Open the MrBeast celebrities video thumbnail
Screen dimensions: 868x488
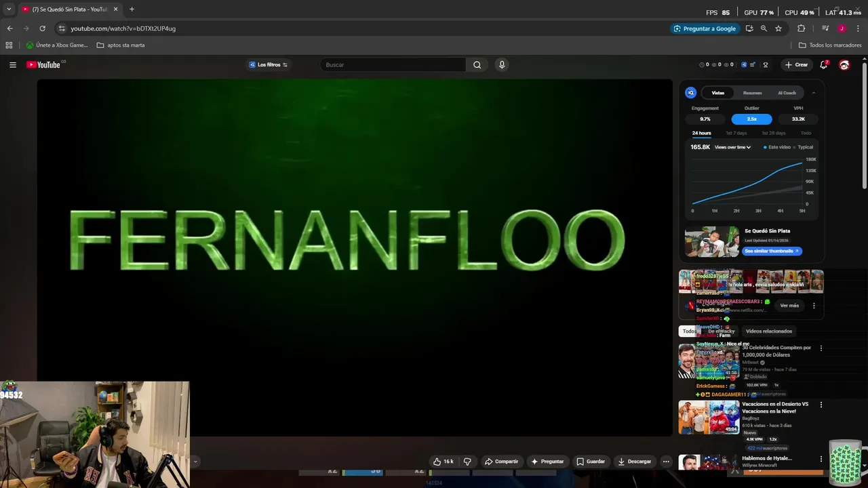click(x=709, y=361)
